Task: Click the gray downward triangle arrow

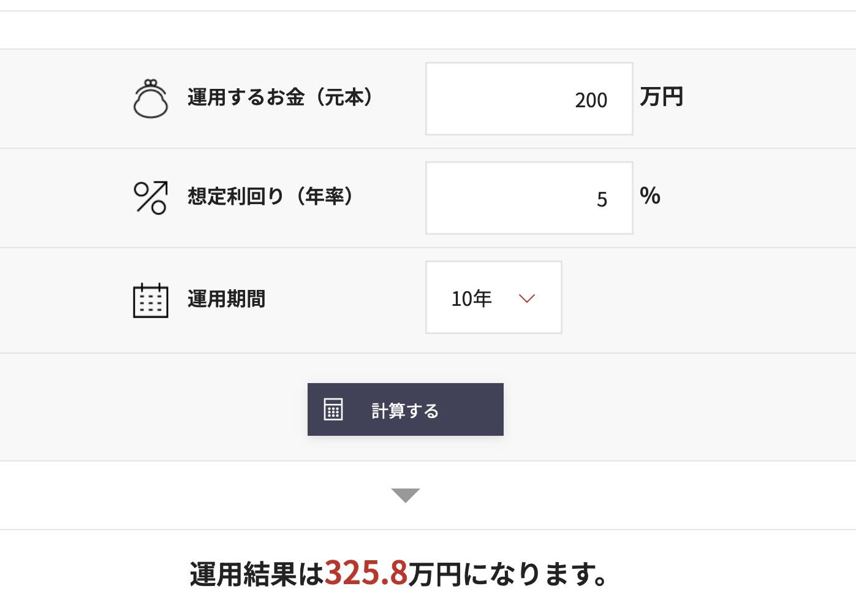Action: click(405, 495)
